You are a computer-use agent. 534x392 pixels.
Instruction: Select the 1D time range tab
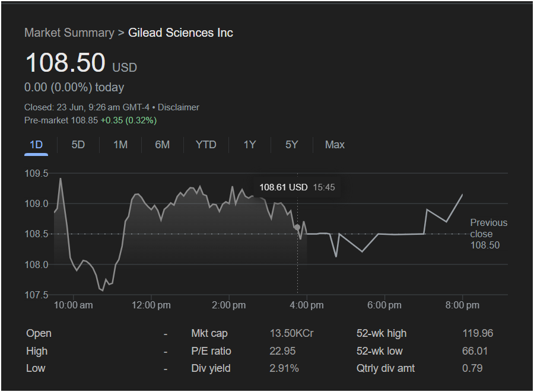[x=36, y=145]
